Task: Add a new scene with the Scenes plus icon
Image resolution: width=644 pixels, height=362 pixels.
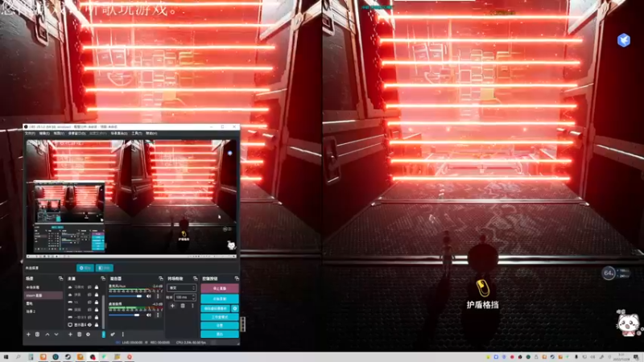Action: (x=28, y=335)
